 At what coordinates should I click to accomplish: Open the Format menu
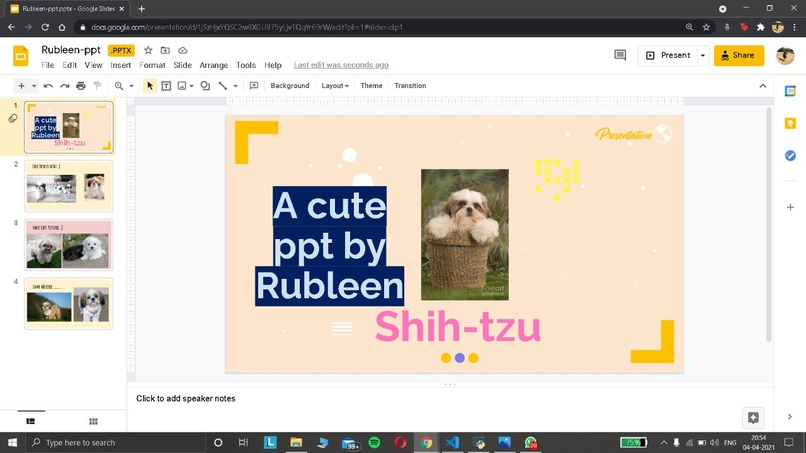152,65
